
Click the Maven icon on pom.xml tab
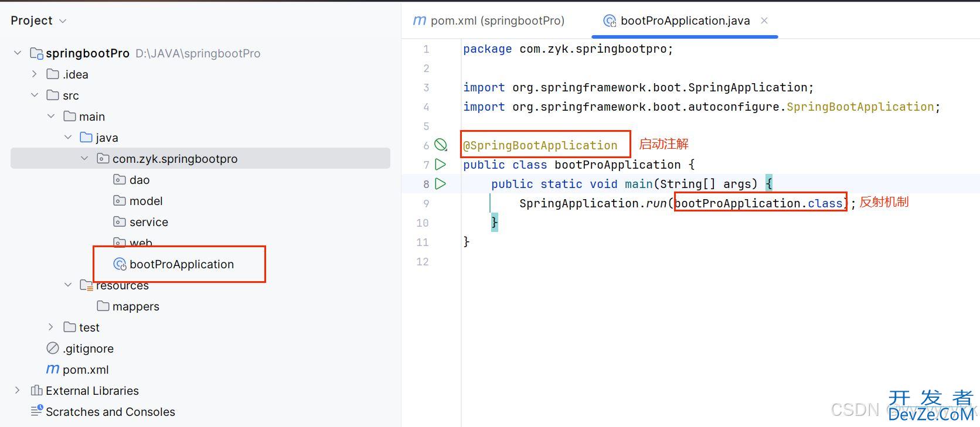point(420,21)
